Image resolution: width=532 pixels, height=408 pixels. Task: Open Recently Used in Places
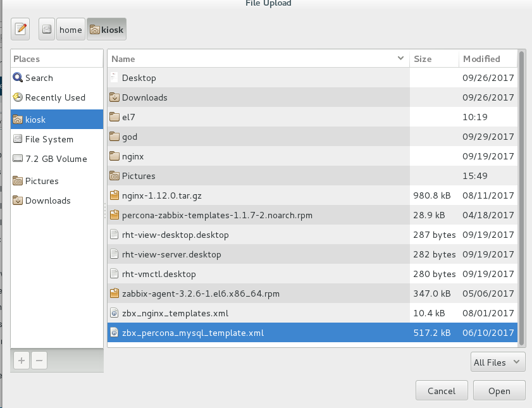57,97
